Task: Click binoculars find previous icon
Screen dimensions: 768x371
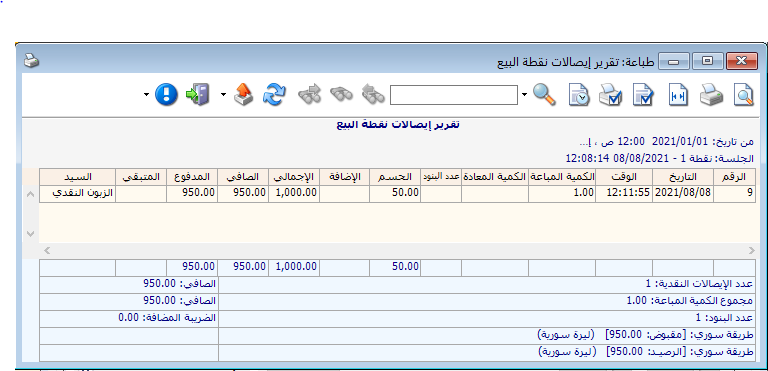Action: click(x=373, y=94)
